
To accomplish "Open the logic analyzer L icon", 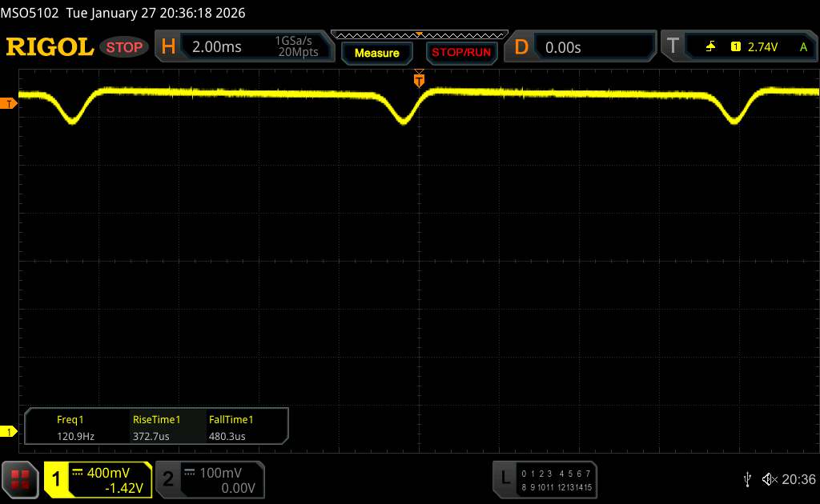I will pyautogui.click(x=504, y=478).
